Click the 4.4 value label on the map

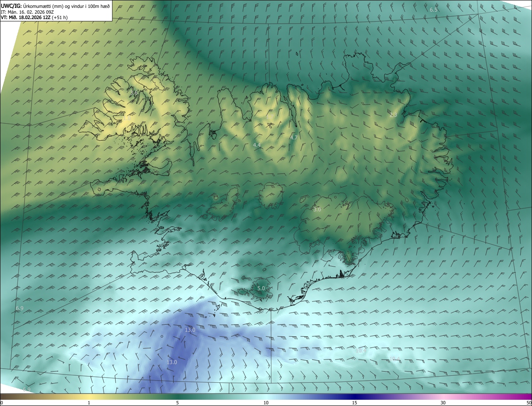(x=257, y=145)
